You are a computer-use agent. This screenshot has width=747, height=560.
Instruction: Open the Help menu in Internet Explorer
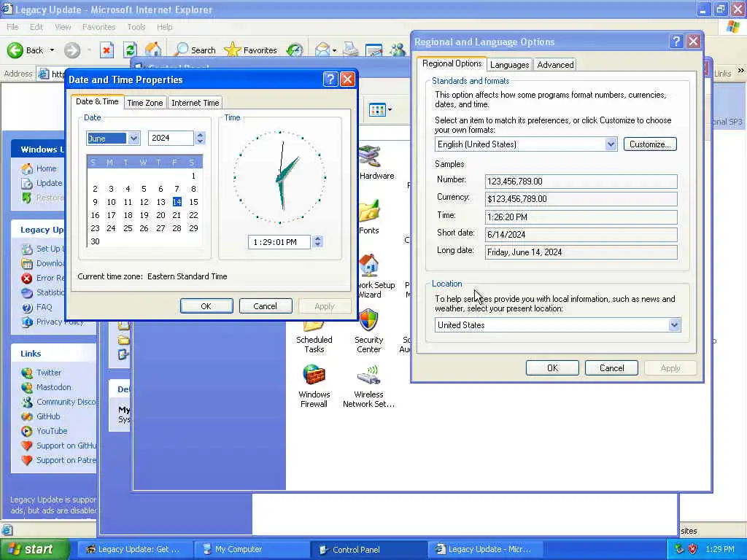point(165,27)
